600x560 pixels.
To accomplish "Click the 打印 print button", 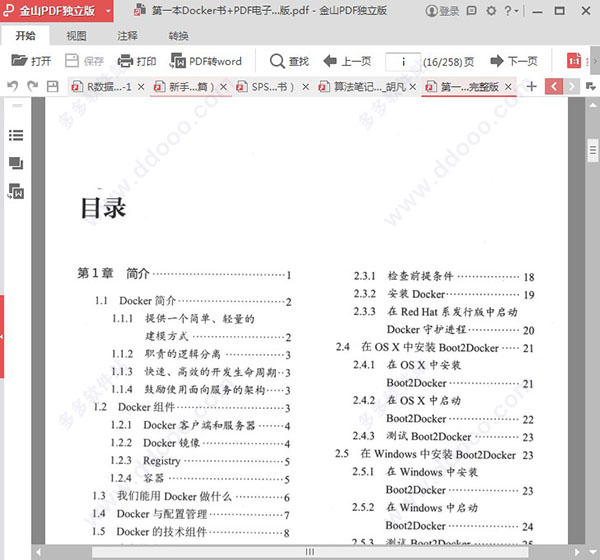I will pyautogui.click(x=137, y=61).
